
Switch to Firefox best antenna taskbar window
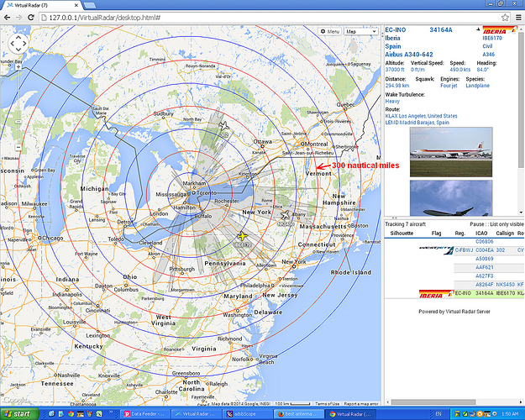(x=299, y=414)
